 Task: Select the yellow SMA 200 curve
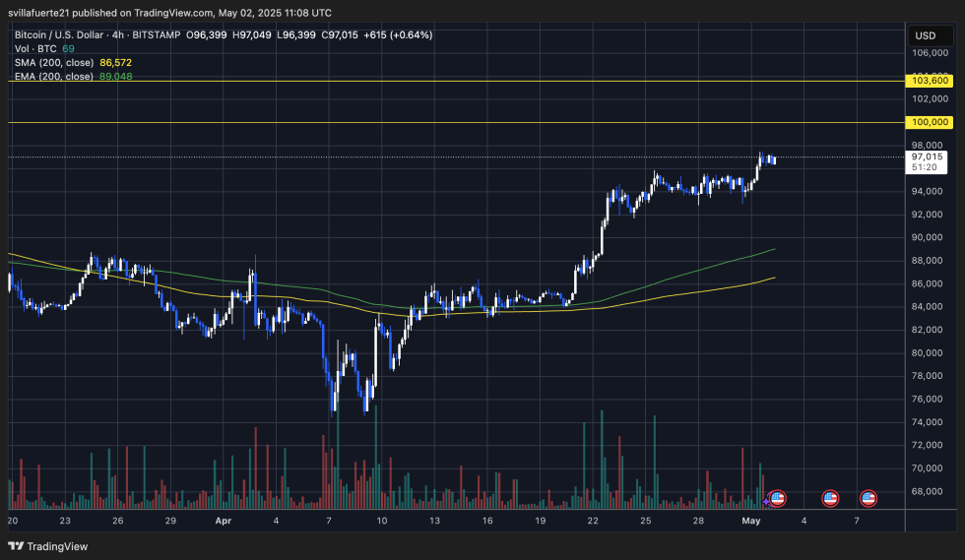pos(689,292)
